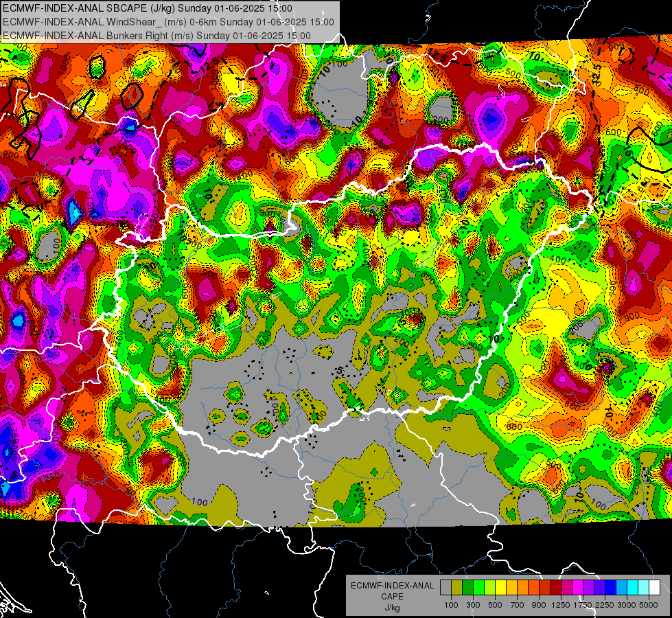Select the white legend swatch
Screen dimensions: 672x618
coord(655,587)
